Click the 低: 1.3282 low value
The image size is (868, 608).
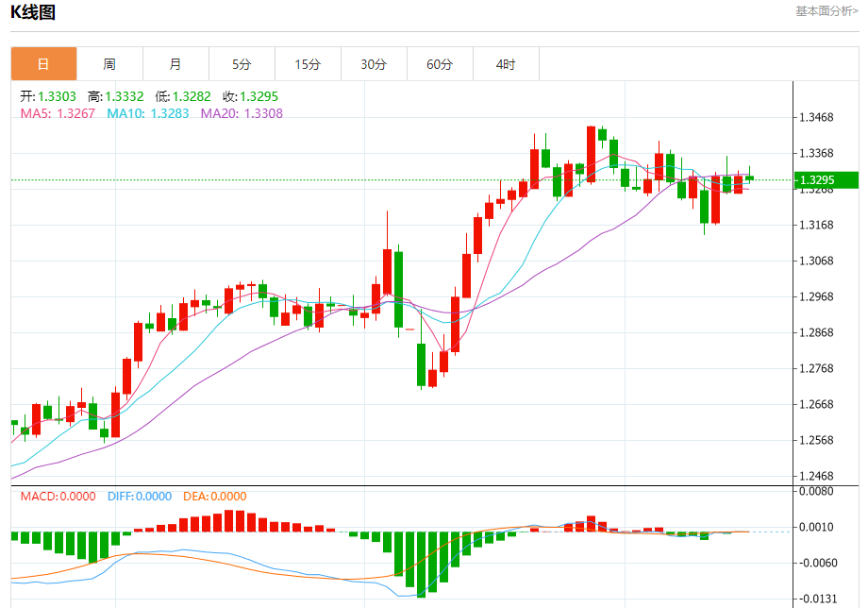183,96
